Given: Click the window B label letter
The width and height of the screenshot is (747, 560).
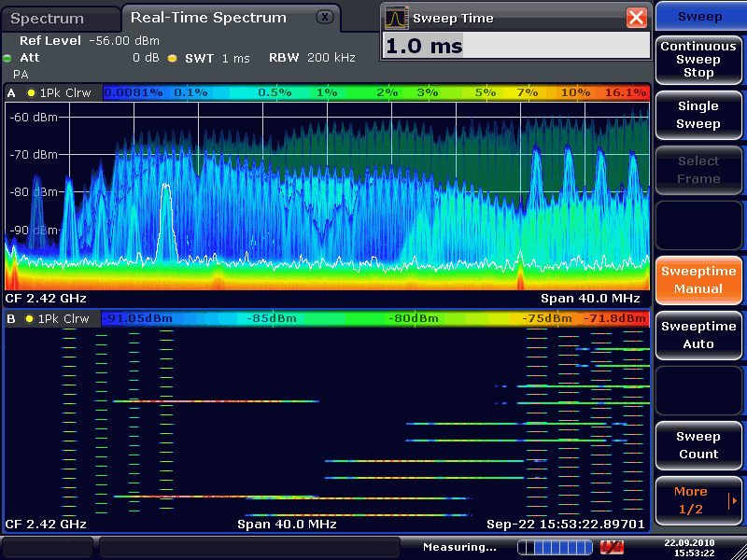Looking at the screenshot, I should tap(11, 319).
